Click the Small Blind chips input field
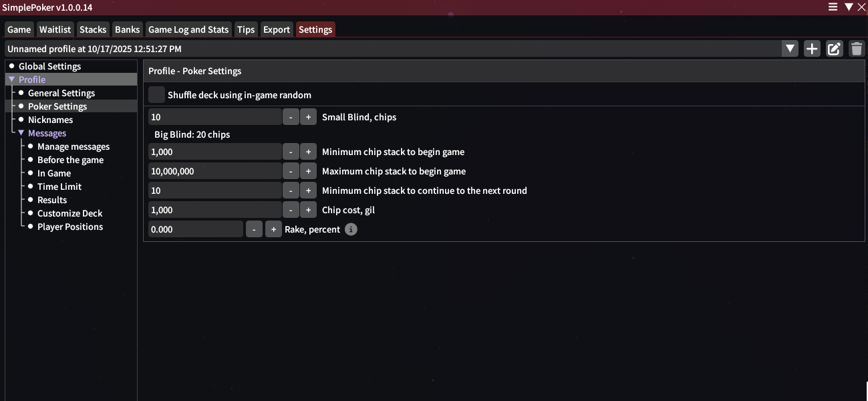This screenshot has height=401, width=868. (214, 117)
